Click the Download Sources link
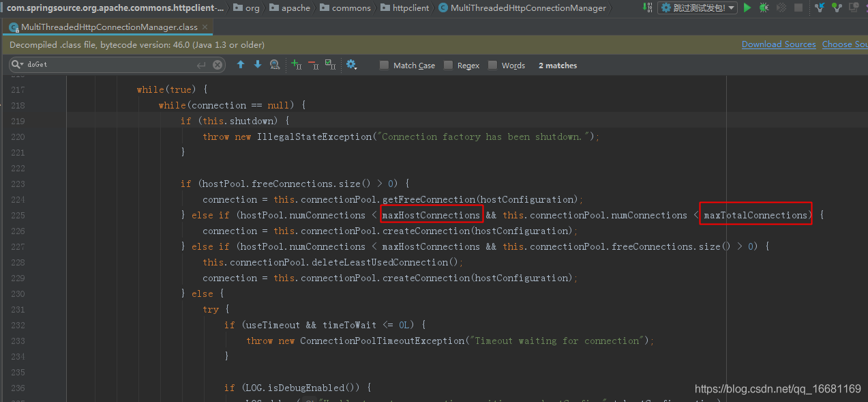The width and height of the screenshot is (868, 402). tap(779, 44)
